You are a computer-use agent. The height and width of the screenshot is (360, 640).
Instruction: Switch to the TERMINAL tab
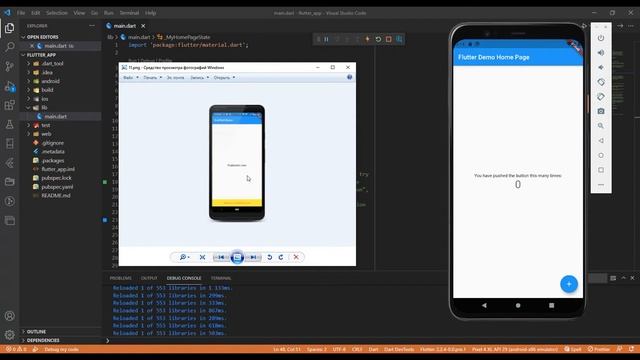[221, 278]
